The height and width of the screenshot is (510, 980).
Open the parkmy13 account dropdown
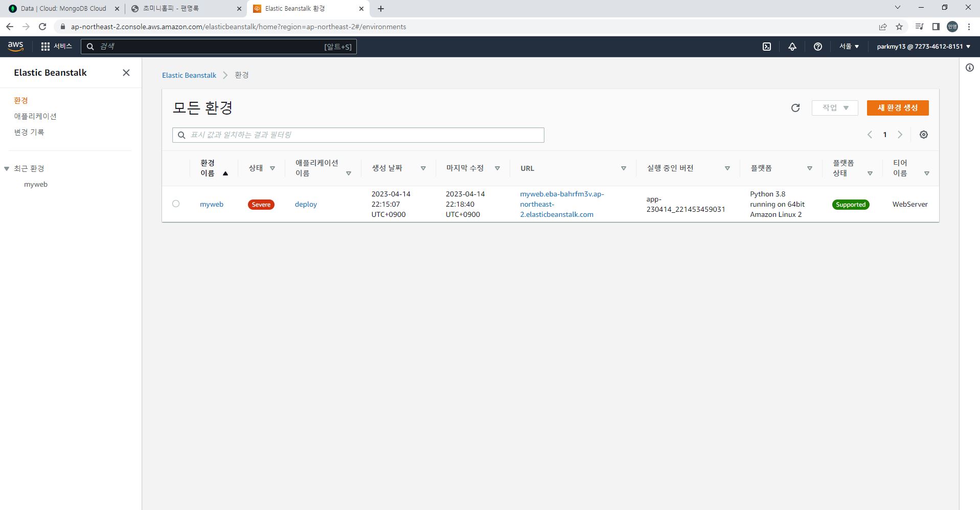[923, 47]
